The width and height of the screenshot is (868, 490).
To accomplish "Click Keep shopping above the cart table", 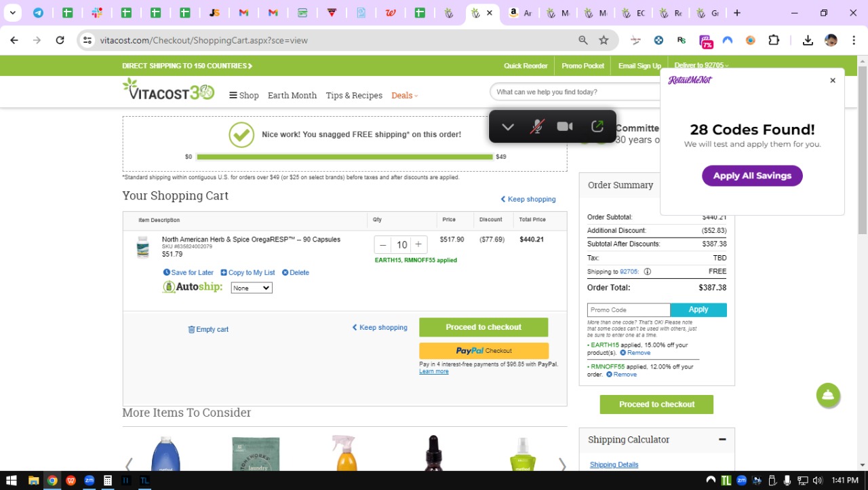I will click(x=528, y=200).
